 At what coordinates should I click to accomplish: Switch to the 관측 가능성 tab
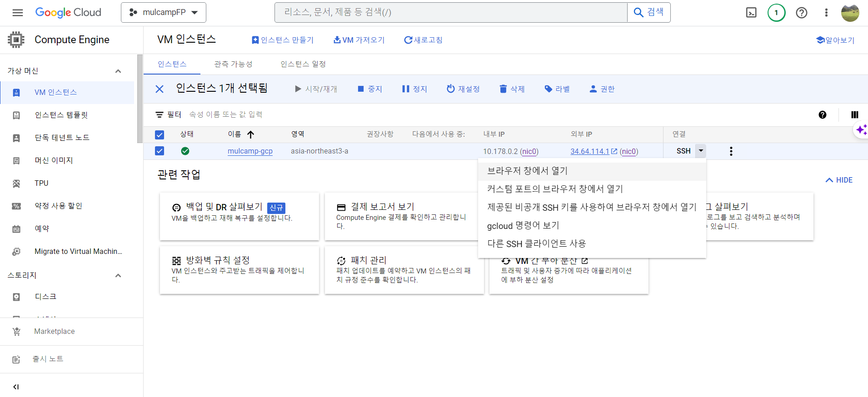(233, 64)
